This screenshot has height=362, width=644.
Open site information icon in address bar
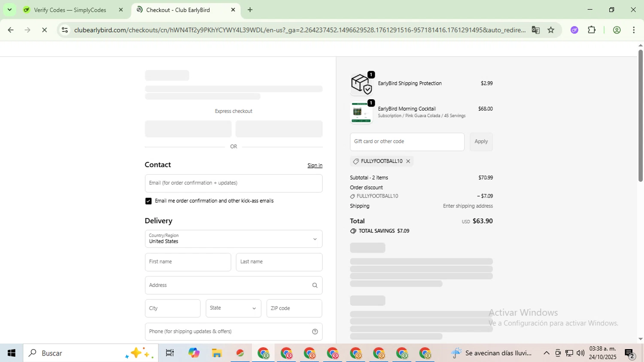tap(65, 30)
